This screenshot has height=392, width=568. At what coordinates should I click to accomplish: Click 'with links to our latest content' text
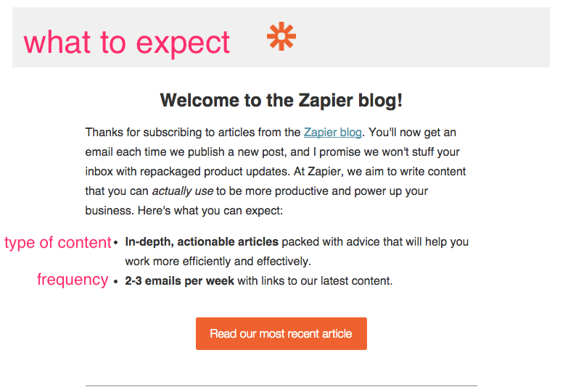[315, 280]
